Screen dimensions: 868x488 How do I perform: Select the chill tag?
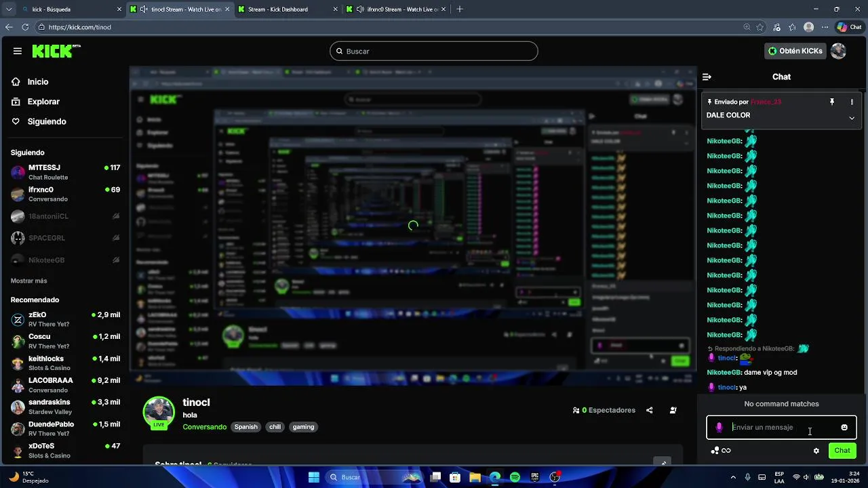(x=275, y=427)
